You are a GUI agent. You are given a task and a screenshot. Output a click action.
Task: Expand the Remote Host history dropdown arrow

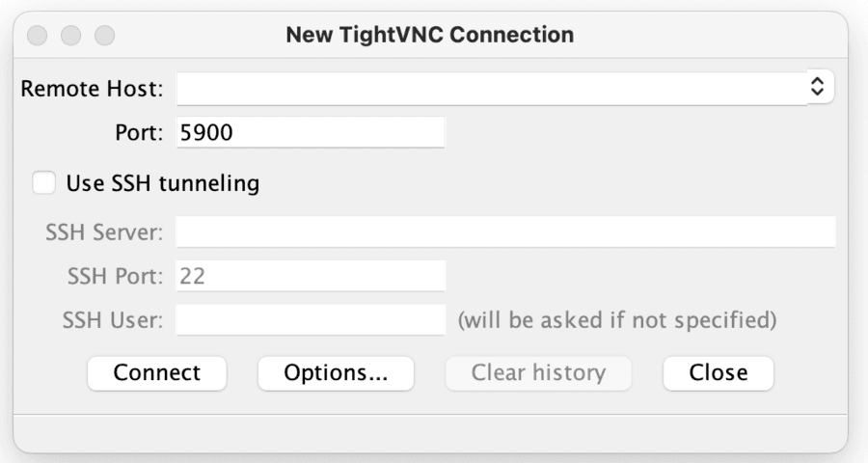click(x=818, y=88)
